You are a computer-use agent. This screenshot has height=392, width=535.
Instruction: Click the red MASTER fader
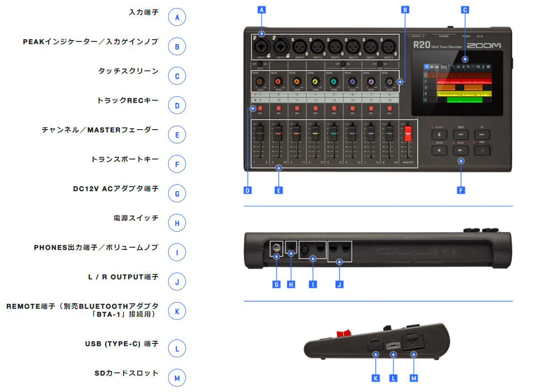(408, 133)
